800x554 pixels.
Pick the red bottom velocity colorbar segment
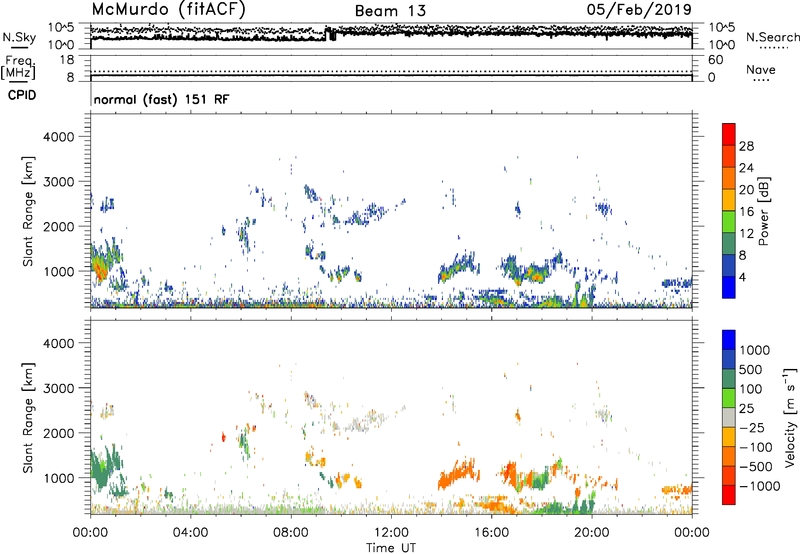(x=729, y=495)
